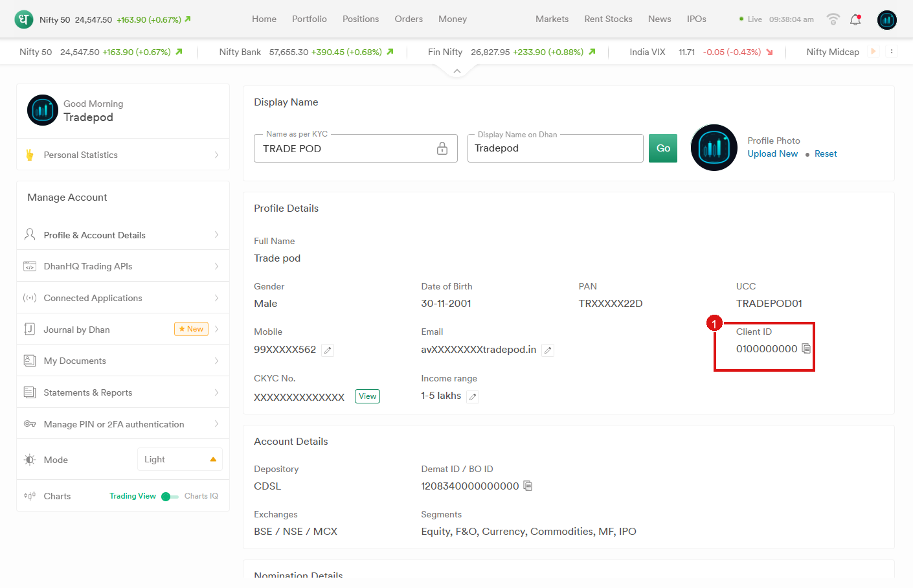Click PAN value TRXXXXXX22D
This screenshot has width=913, height=588.
pos(611,304)
